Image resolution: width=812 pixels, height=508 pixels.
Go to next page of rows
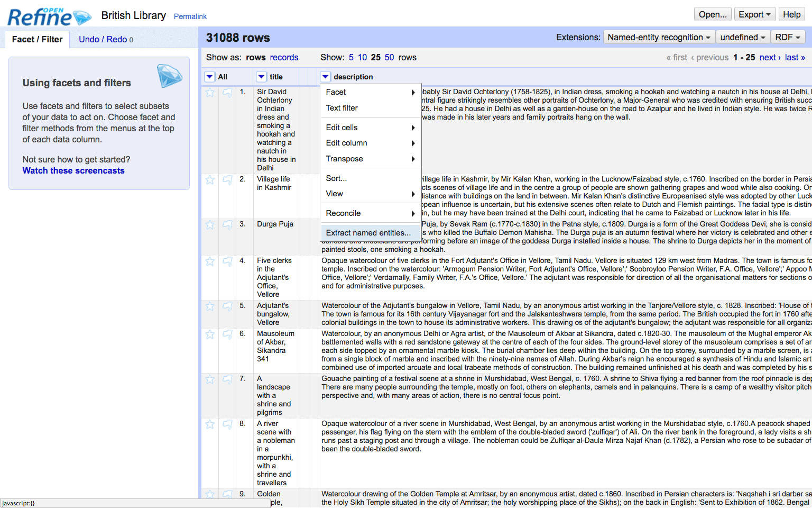coord(770,57)
